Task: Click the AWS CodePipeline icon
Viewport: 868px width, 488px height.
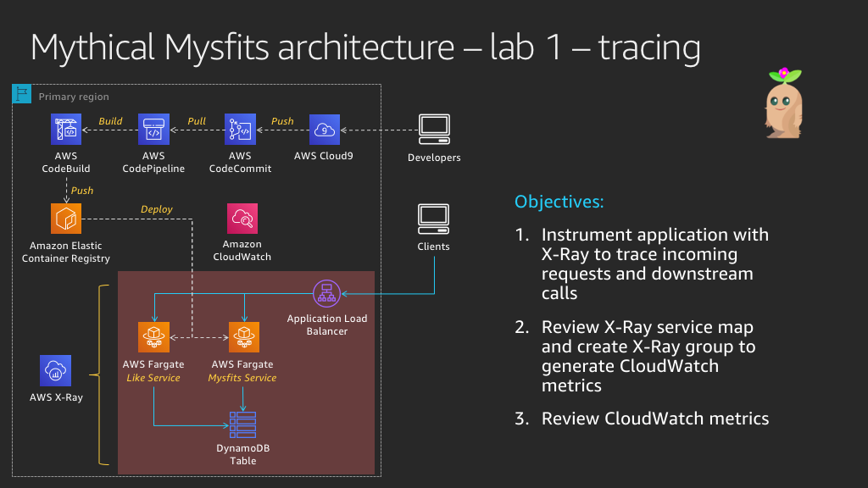Action: 153,130
